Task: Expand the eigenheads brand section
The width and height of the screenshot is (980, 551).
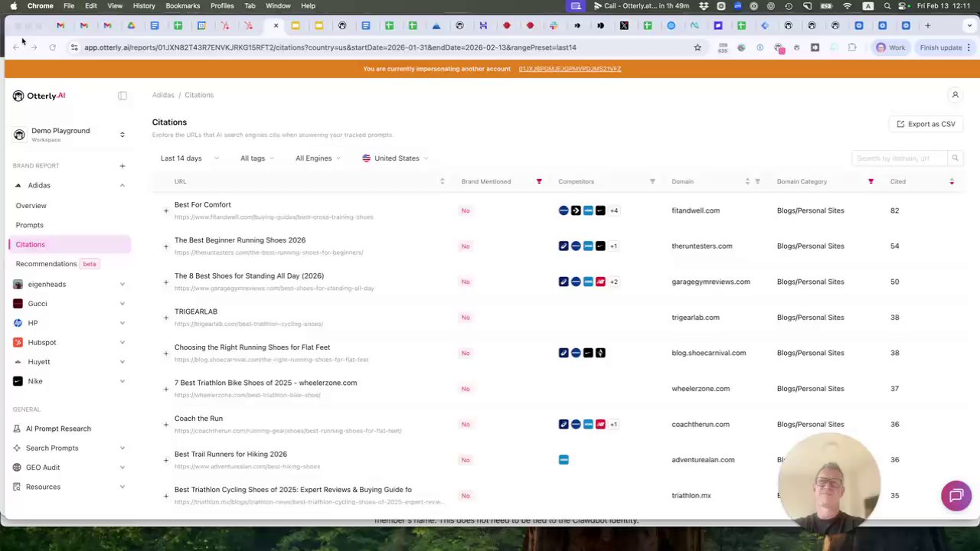Action: pos(122,284)
